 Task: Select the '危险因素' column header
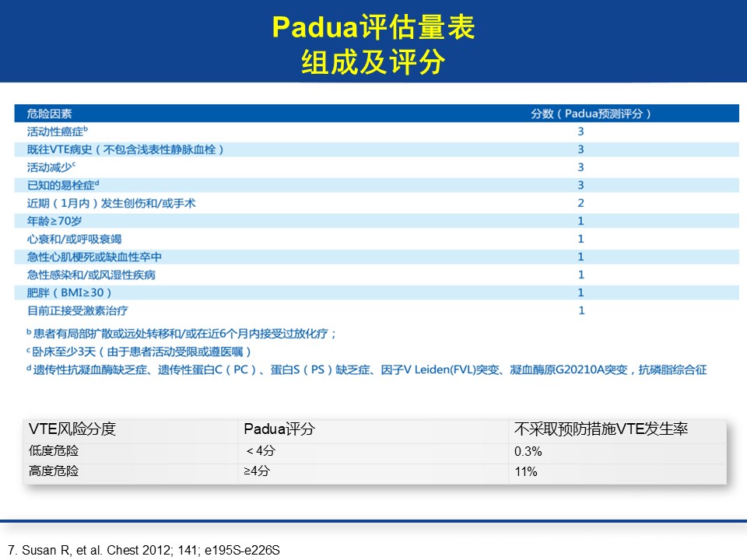tap(49, 114)
